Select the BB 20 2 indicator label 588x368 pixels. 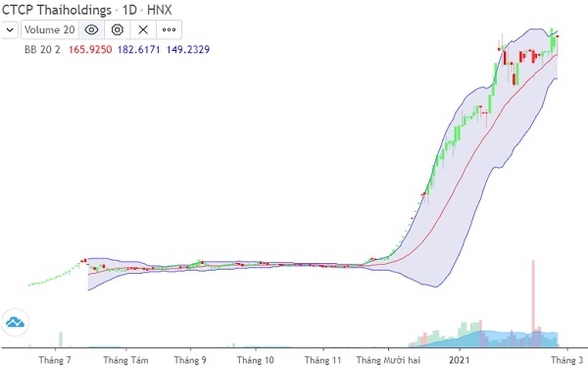[x=42, y=50]
